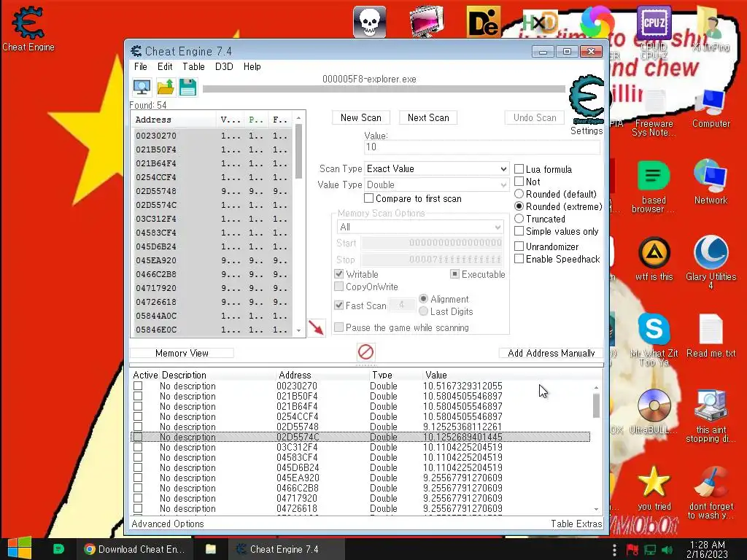Open Advanced Options
The image size is (747, 560).
[x=168, y=524]
